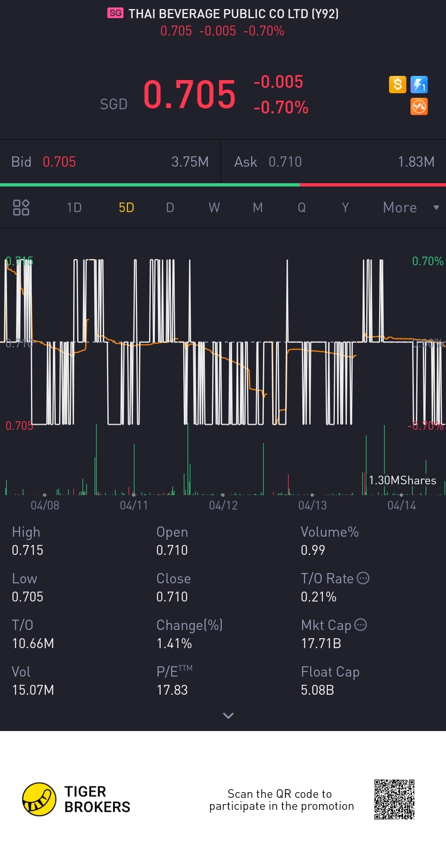446x868 pixels.
Task: Tap the -0.70% chart axis label
Action: pyautogui.click(x=426, y=426)
